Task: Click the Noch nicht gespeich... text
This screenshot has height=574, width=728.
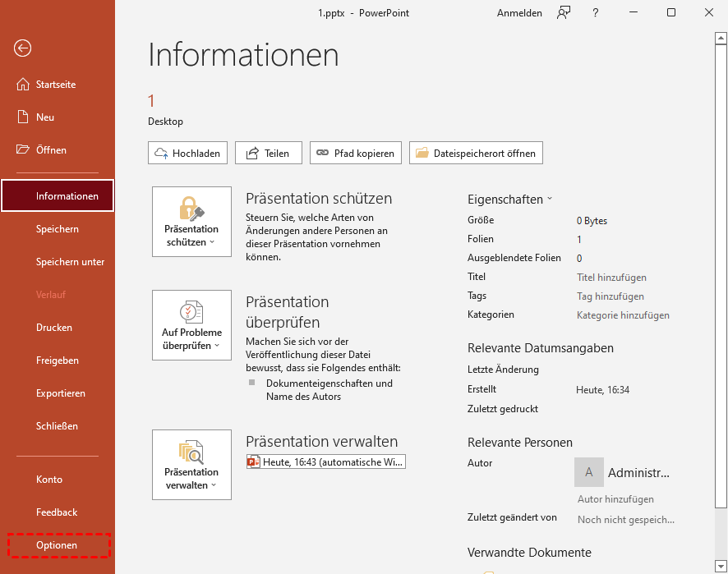Action: (625, 520)
